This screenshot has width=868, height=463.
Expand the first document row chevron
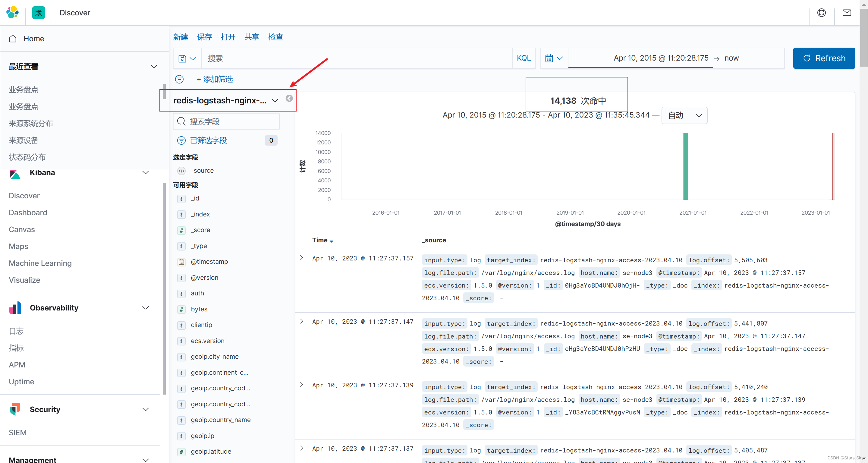[x=301, y=258]
